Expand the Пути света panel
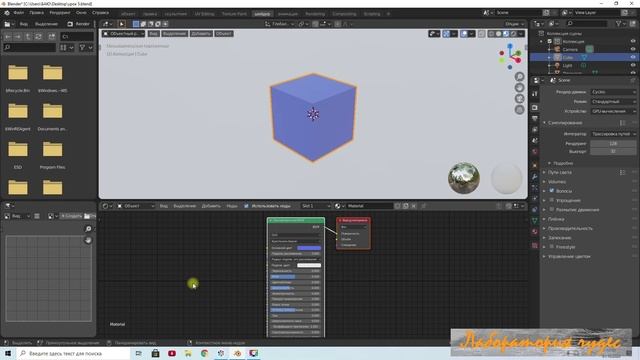Image resolution: width=640 pixels, height=360 pixels. (x=559, y=172)
